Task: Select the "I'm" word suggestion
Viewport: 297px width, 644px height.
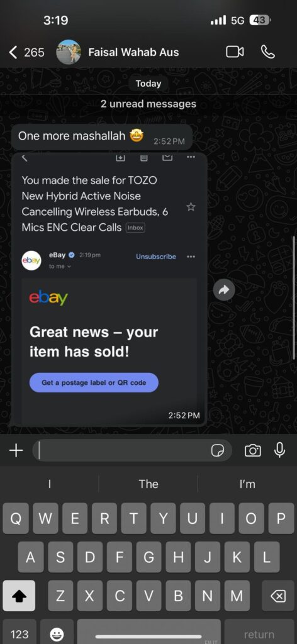Action: tap(247, 484)
